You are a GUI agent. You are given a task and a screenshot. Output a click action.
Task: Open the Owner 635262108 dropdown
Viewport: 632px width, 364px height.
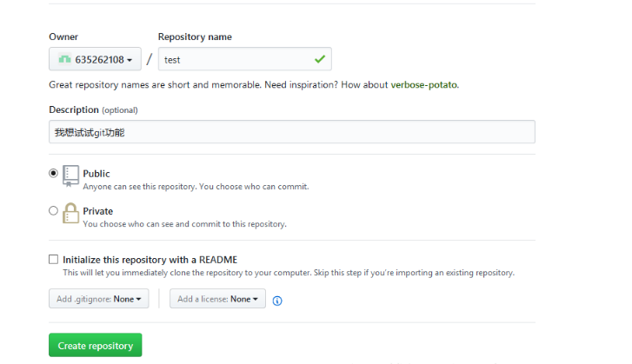[x=95, y=59]
